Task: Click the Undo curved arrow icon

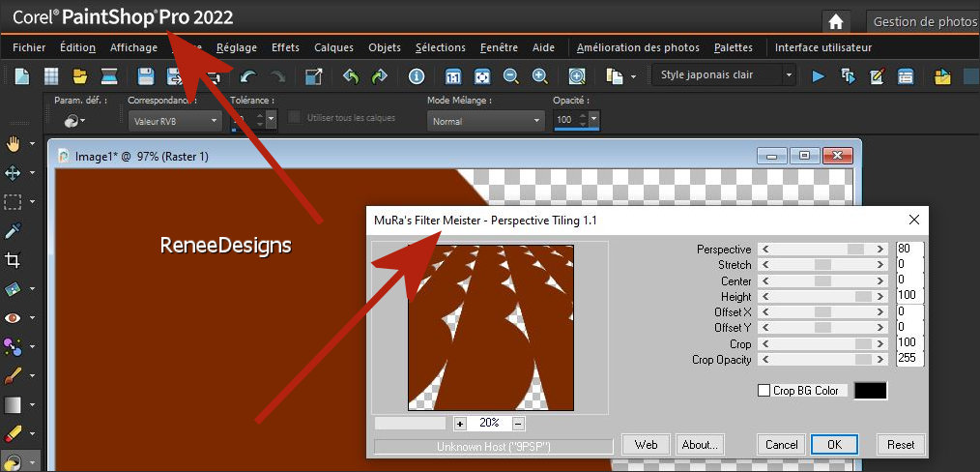Action: (248, 76)
